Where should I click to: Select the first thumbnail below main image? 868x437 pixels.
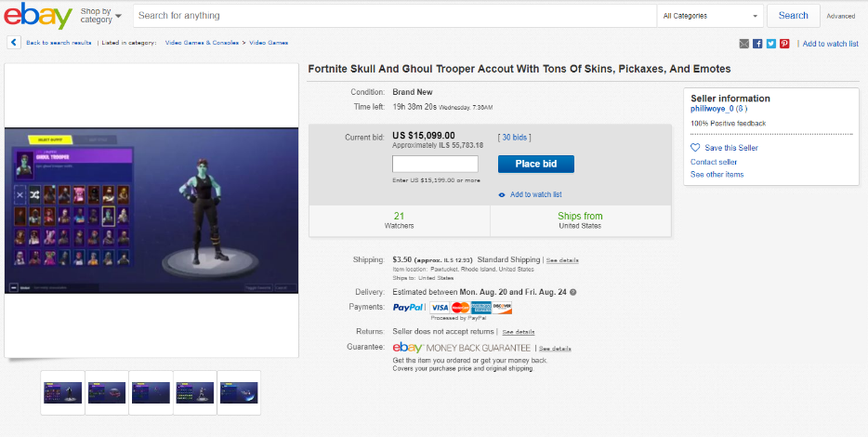tap(62, 392)
